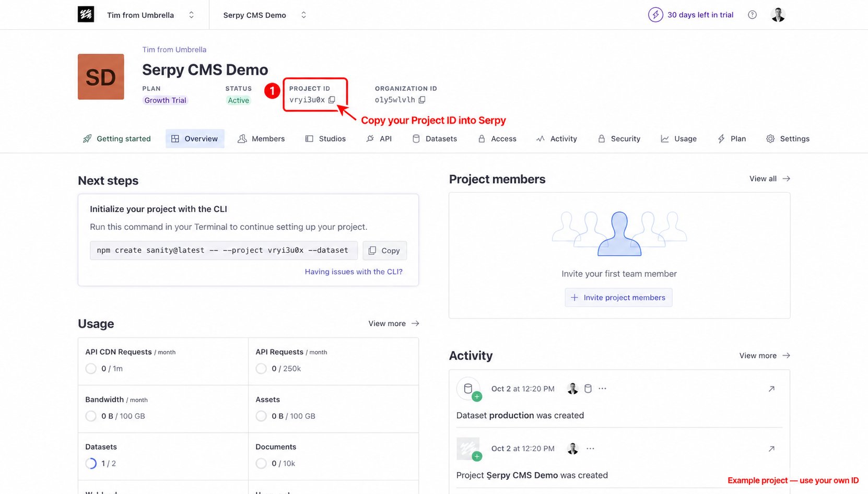Image resolution: width=868 pixels, height=494 pixels.
Task: Click the Growth Trial plan badge
Action: (x=165, y=100)
